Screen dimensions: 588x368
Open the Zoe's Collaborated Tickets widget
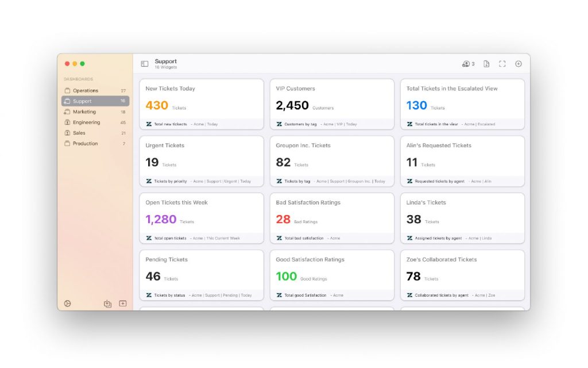(x=462, y=275)
